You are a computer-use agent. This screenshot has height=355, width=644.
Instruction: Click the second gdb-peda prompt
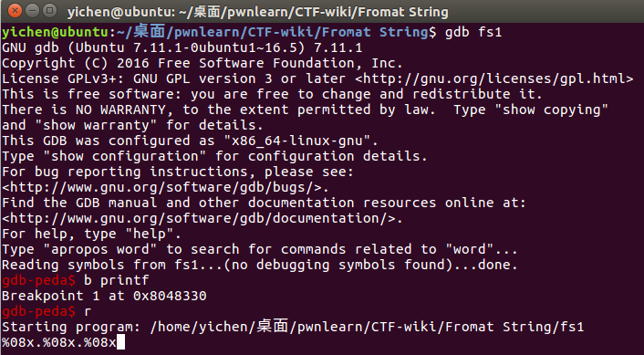coord(38,312)
